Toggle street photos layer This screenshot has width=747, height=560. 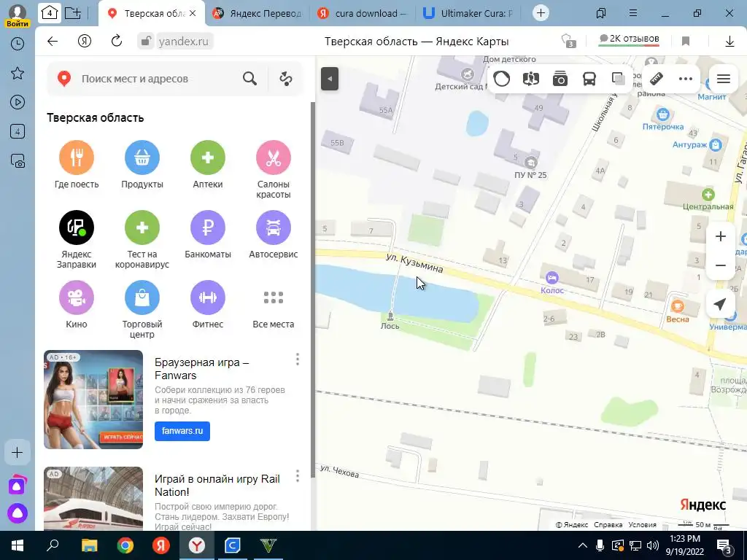(x=560, y=79)
